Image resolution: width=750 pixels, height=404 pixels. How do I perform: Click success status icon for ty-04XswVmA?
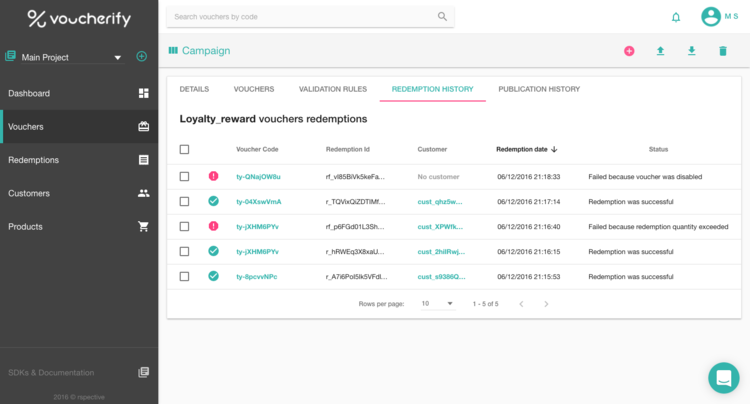pyautogui.click(x=214, y=201)
